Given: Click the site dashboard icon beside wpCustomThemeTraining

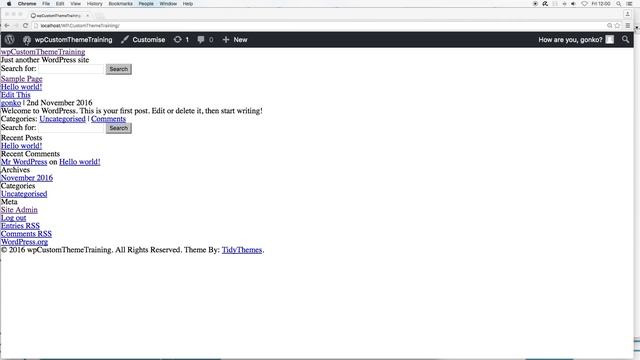Looking at the screenshot, I should tap(27, 40).
